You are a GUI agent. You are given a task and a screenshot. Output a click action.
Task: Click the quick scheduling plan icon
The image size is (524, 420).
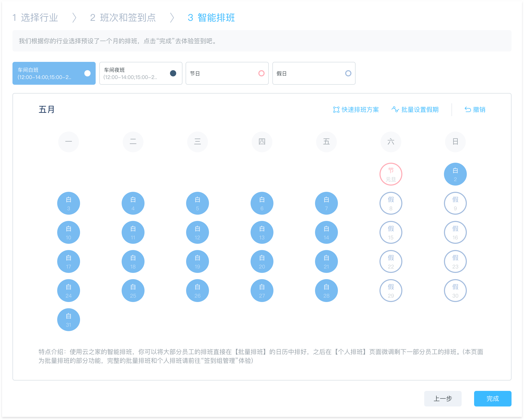click(x=336, y=110)
